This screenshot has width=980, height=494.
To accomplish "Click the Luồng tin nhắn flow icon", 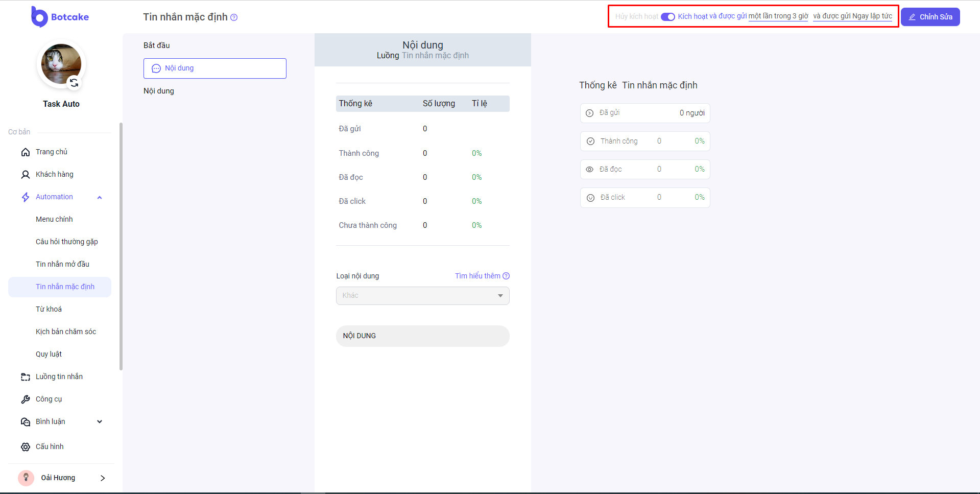I will 26,377.
